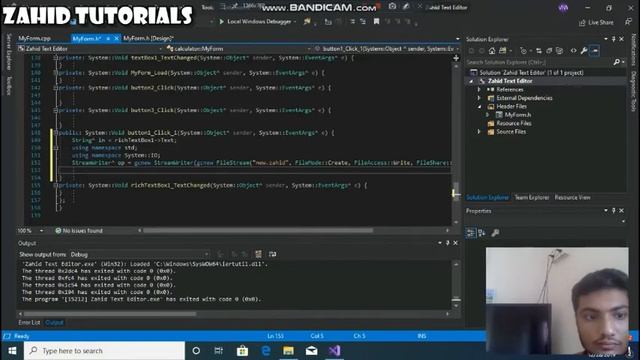Click the Alphabetical sort icon in Properties
Screen dimensions: 640x360
[482, 233]
